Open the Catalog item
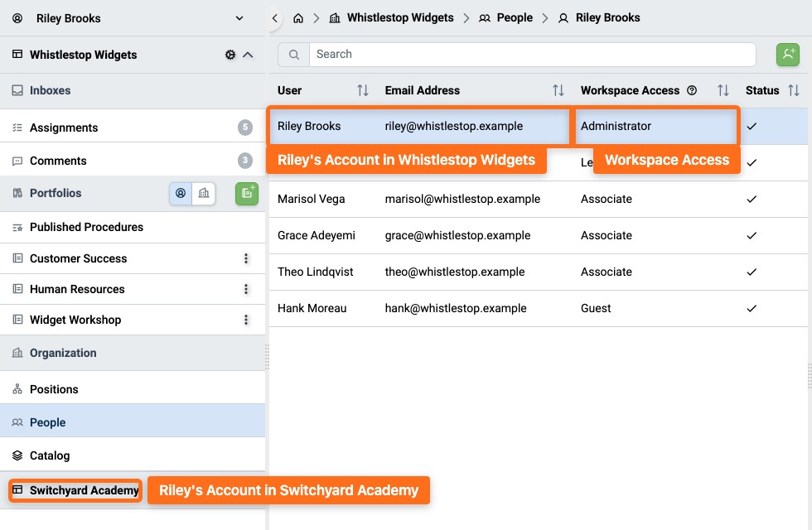The height and width of the screenshot is (530, 812). tap(133, 455)
